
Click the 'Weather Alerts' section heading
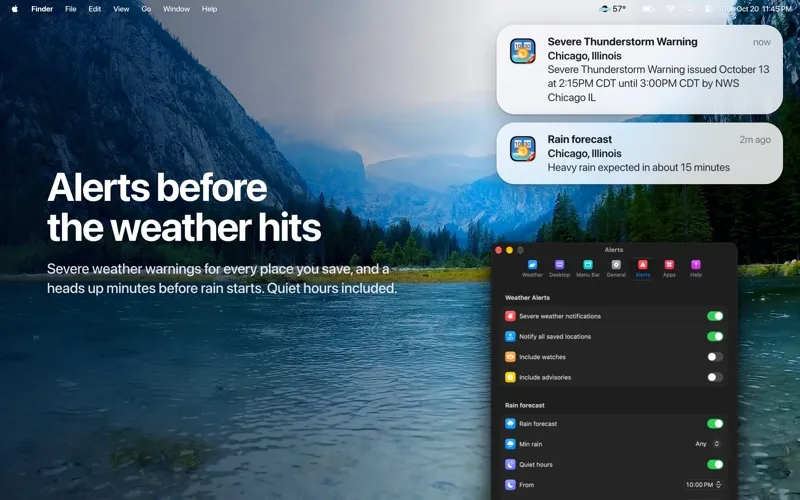click(527, 297)
